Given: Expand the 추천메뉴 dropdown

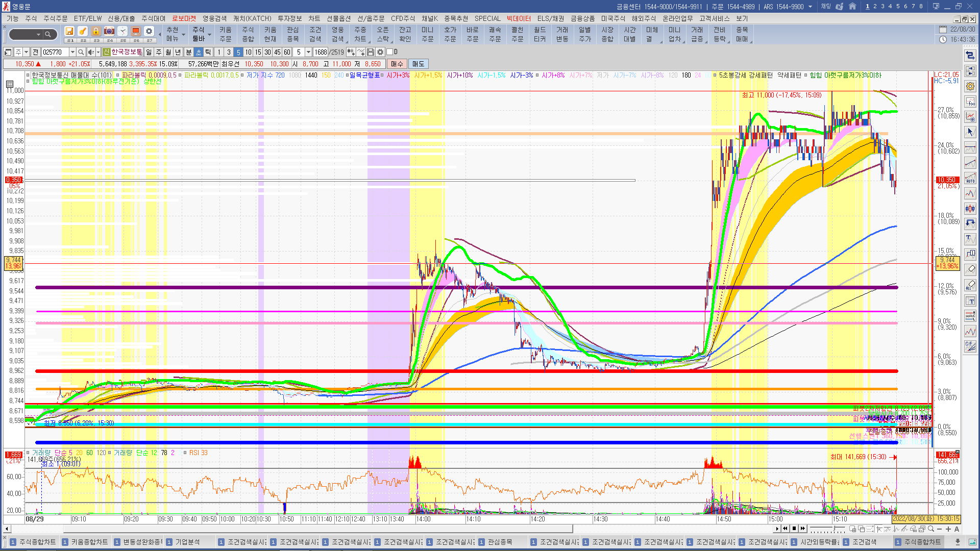Looking at the screenshot, I should click(x=184, y=35).
